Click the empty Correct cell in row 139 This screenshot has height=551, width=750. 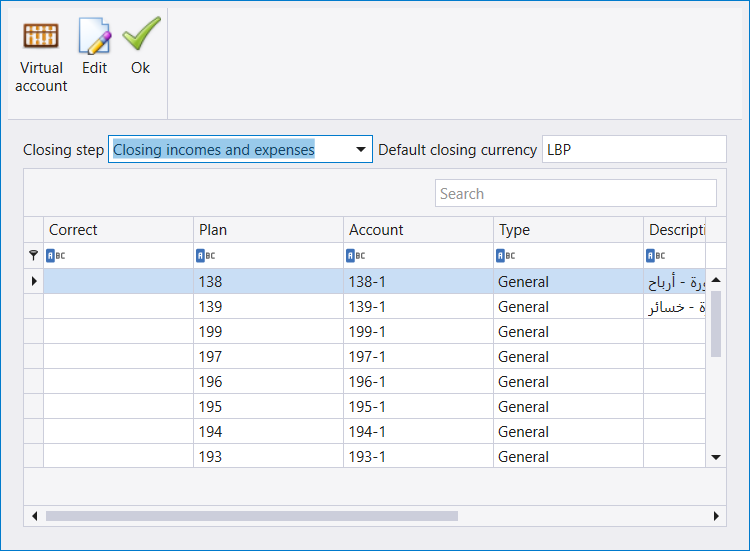click(x=119, y=306)
